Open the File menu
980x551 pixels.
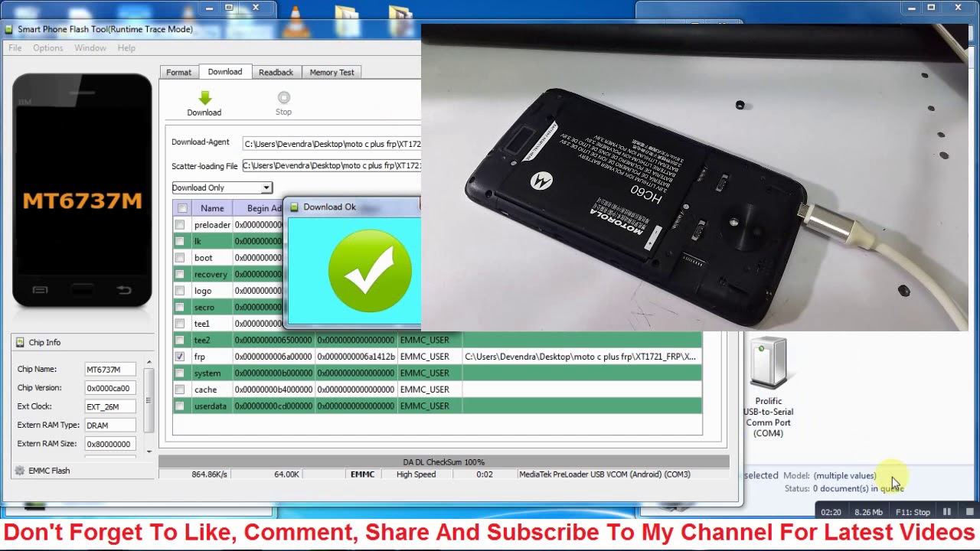coord(15,47)
